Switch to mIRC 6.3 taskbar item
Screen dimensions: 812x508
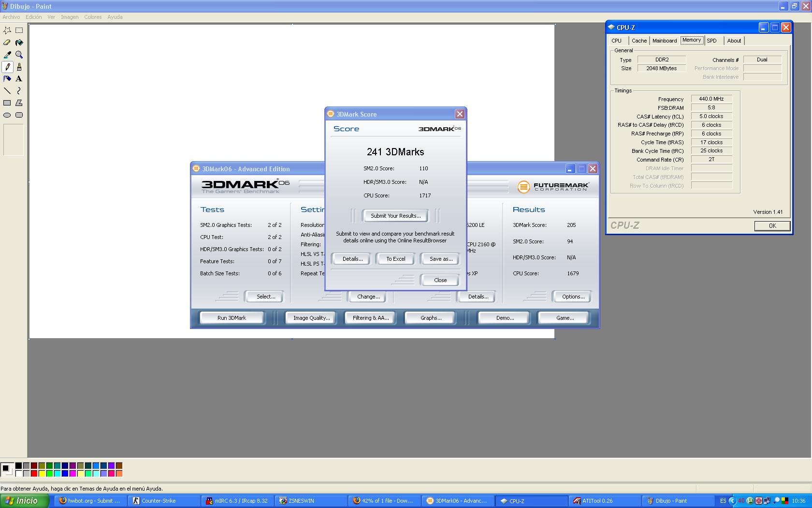(x=237, y=501)
